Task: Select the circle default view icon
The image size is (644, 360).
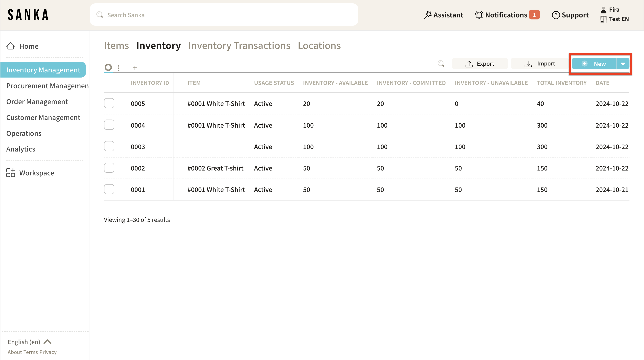Action: pyautogui.click(x=108, y=67)
